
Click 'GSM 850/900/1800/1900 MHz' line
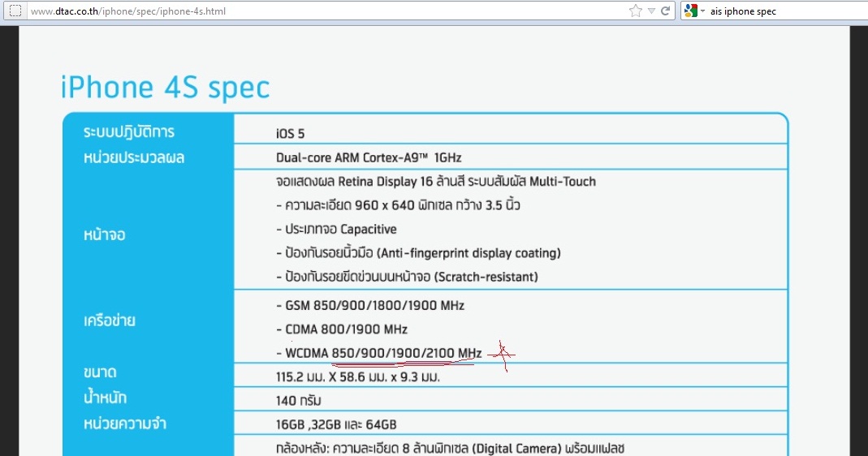click(369, 305)
